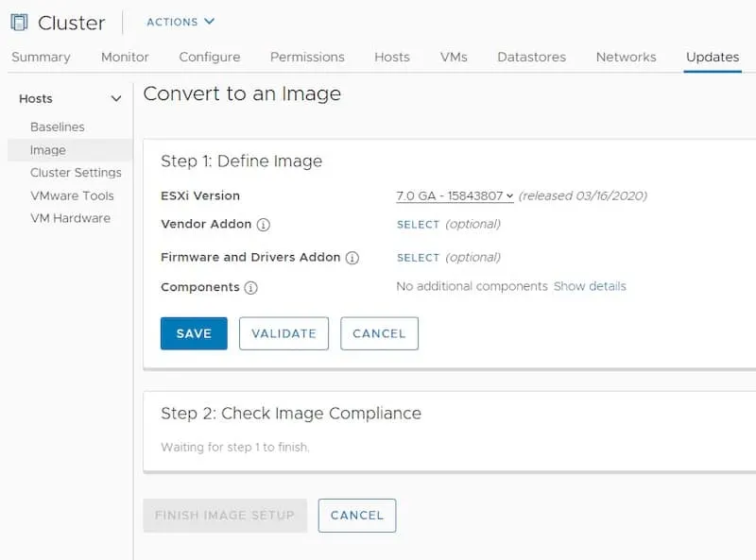Image resolution: width=756 pixels, height=560 pixels.
Task: Switch to the Networks tab
Action: pyautogui.click(x=626, y=57)
